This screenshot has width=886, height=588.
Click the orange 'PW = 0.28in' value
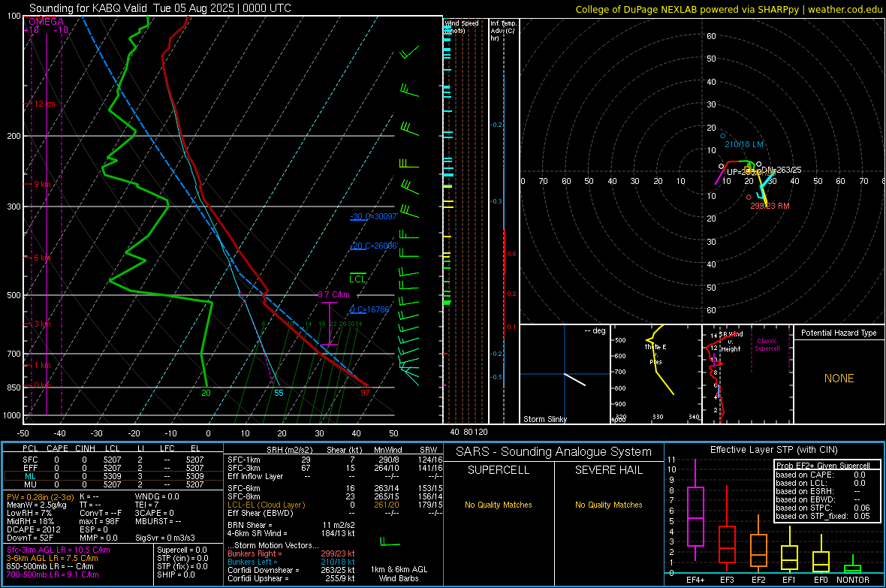[x=40, y=496]
